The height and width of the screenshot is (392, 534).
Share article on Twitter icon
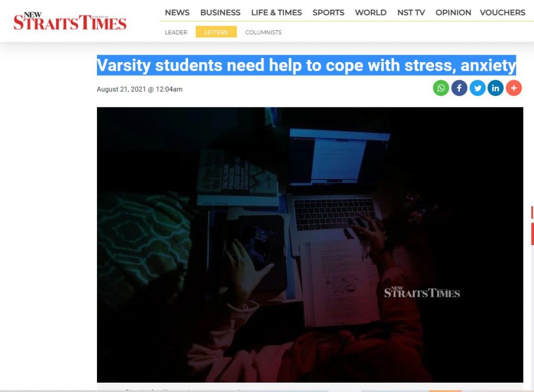[x=478, y=88]
